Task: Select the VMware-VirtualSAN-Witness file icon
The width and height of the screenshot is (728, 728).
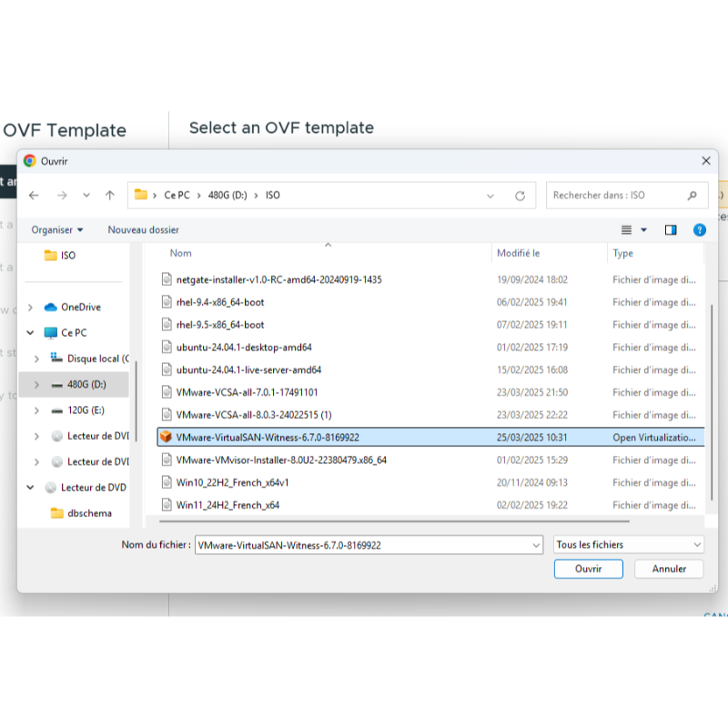Action: (x=166, y=437)
